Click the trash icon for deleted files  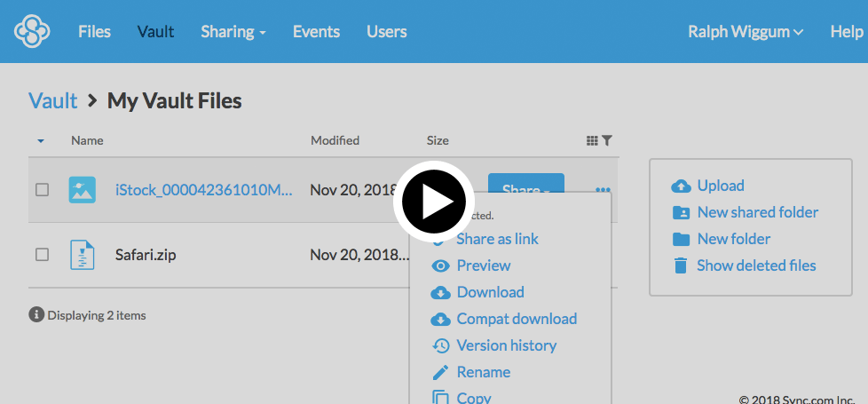coord(681,265)
